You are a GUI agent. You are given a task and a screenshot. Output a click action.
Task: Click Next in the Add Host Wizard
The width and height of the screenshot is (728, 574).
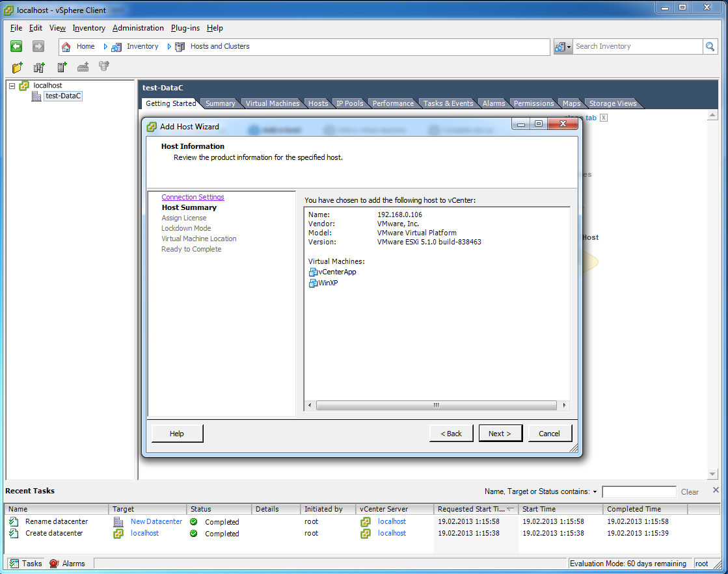(500, 434)
